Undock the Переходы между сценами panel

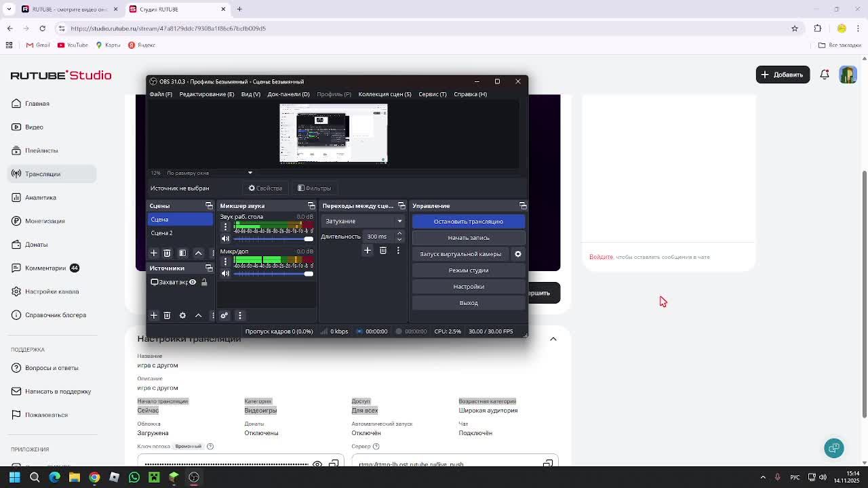click(401, 205)
